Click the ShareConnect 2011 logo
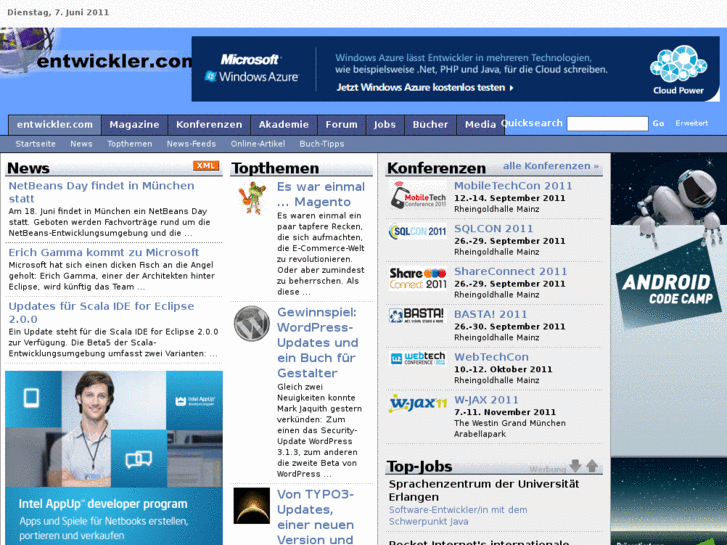The image size is (727, 545). 418,278
